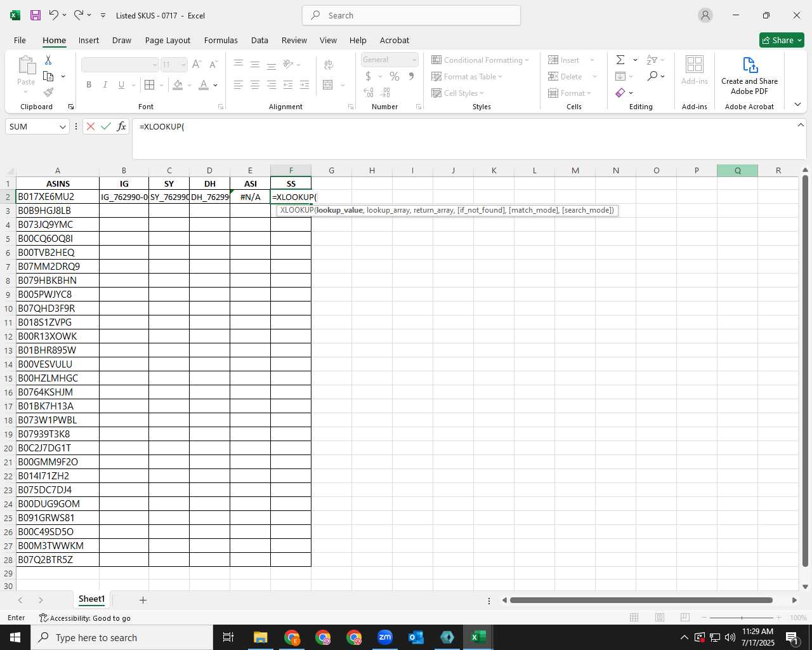This screenshot has width=812, height=650.
Task: Open the General number format dropdown
Action: click(414, 60)
